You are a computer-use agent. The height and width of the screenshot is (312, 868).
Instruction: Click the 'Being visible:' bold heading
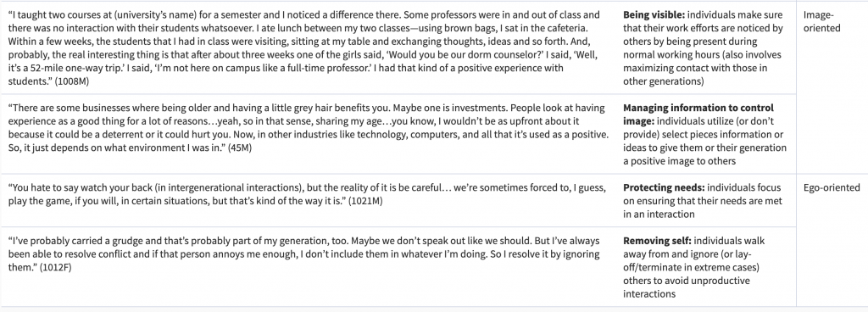coord(654,15)
